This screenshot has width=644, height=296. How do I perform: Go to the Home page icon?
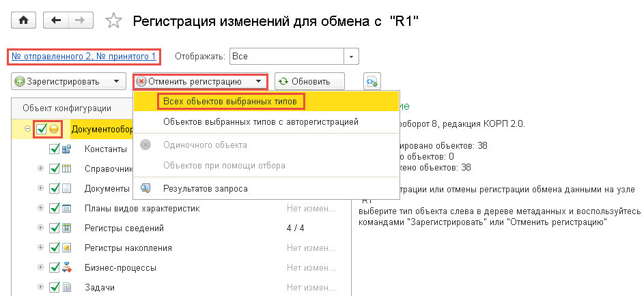tap(24, 20)
